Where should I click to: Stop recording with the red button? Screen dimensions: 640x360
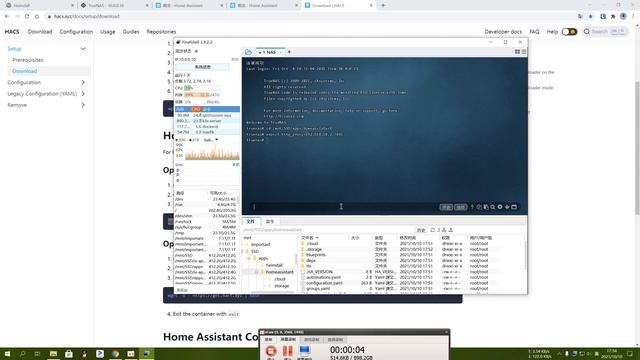(271, 351)
